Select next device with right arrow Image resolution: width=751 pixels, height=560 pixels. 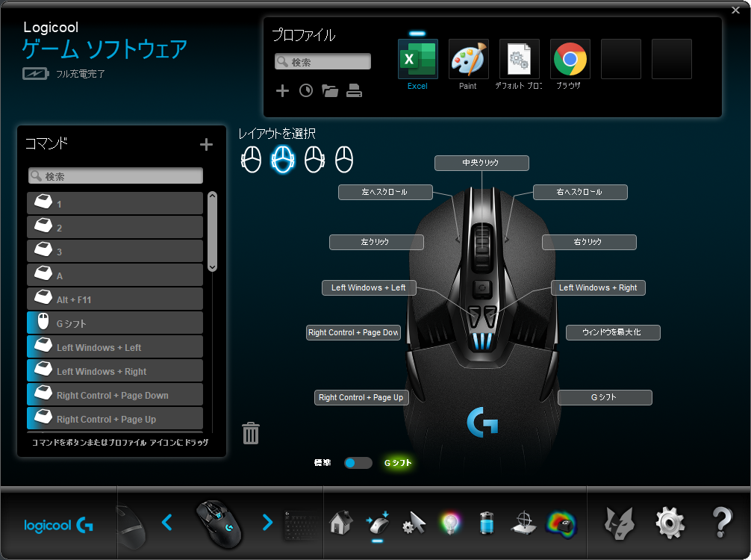[x=267, y=522]
